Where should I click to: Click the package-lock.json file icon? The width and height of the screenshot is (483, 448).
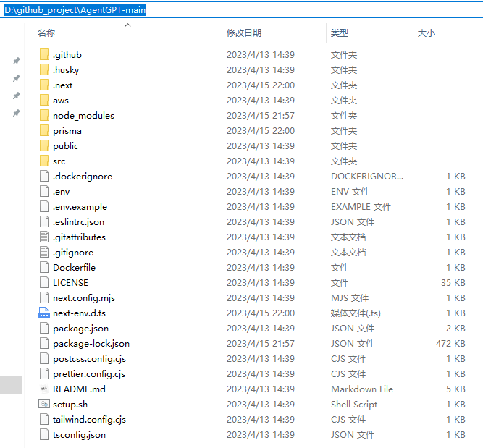[44, 343]
